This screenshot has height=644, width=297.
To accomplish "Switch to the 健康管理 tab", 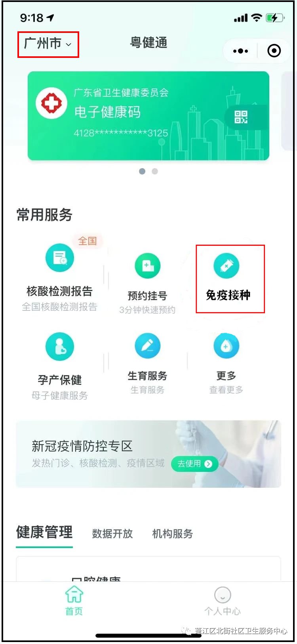I will (x=44, y=533).
